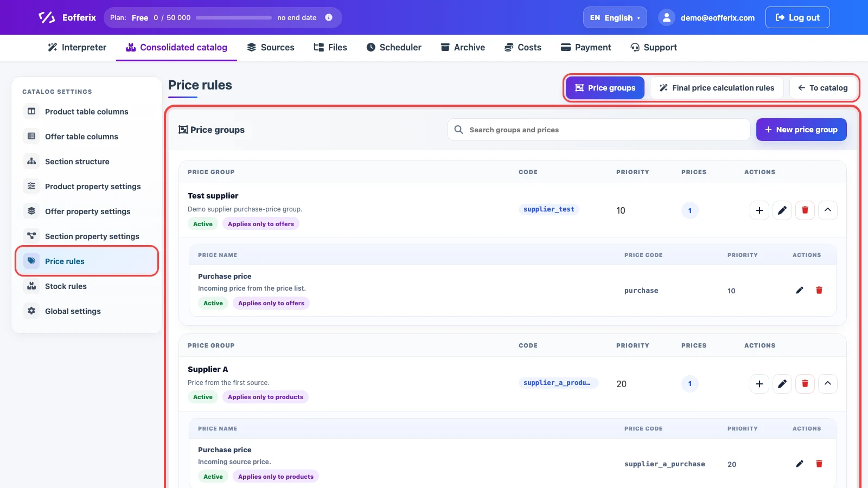Collapse the Test supplier price group
The width and height of the screenshot is (868, 488).
tap(828, 210)
